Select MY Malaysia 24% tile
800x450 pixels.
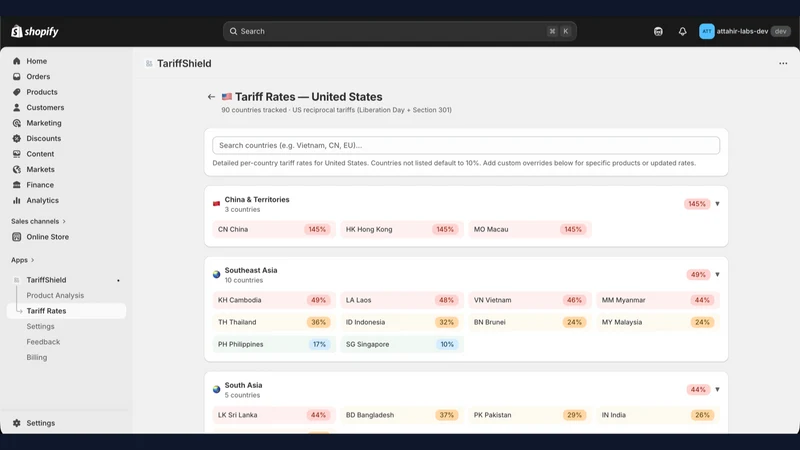pyautogui.click(x=658, y=322)
